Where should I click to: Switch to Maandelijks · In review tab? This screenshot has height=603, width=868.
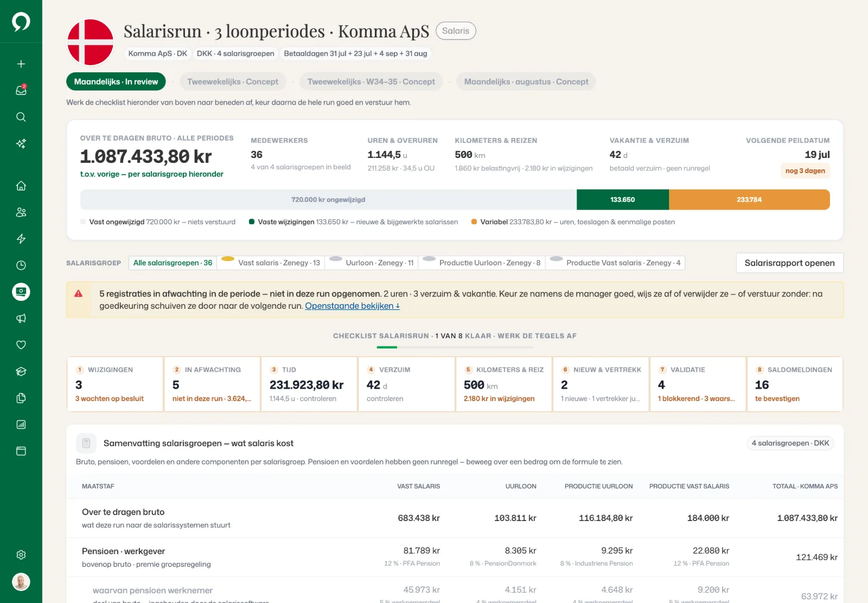click(116, 81)
